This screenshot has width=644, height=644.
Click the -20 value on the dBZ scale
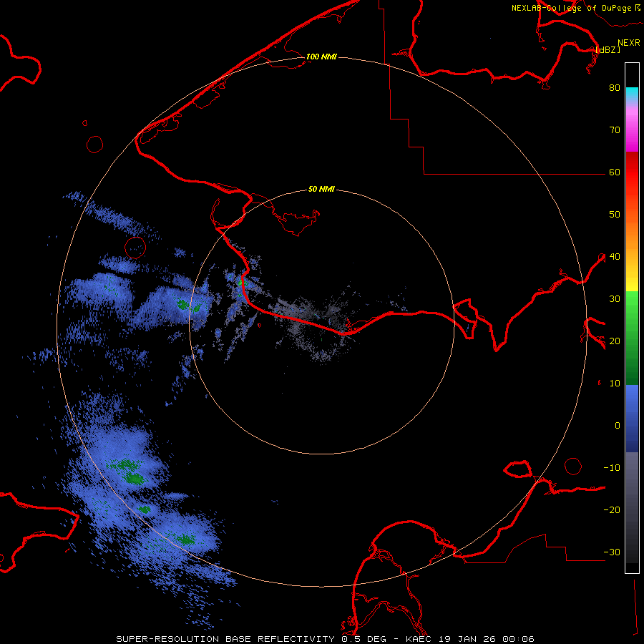point(612,510)
